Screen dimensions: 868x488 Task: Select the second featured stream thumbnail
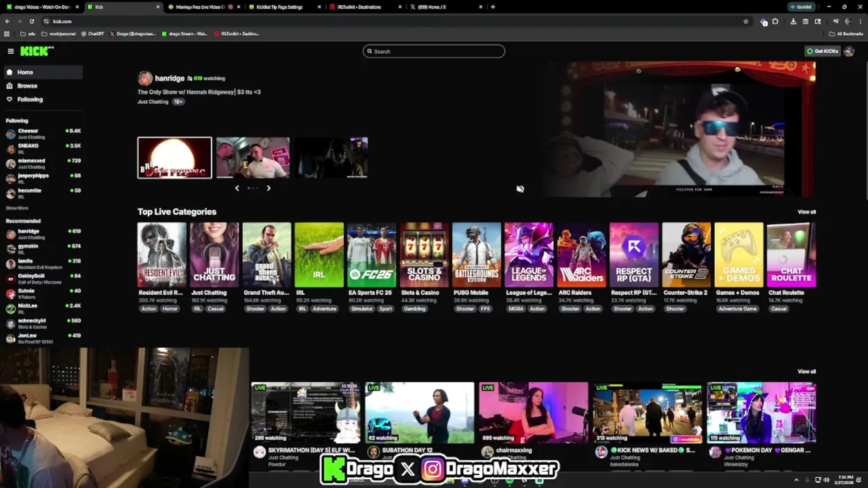click(253, 158)
